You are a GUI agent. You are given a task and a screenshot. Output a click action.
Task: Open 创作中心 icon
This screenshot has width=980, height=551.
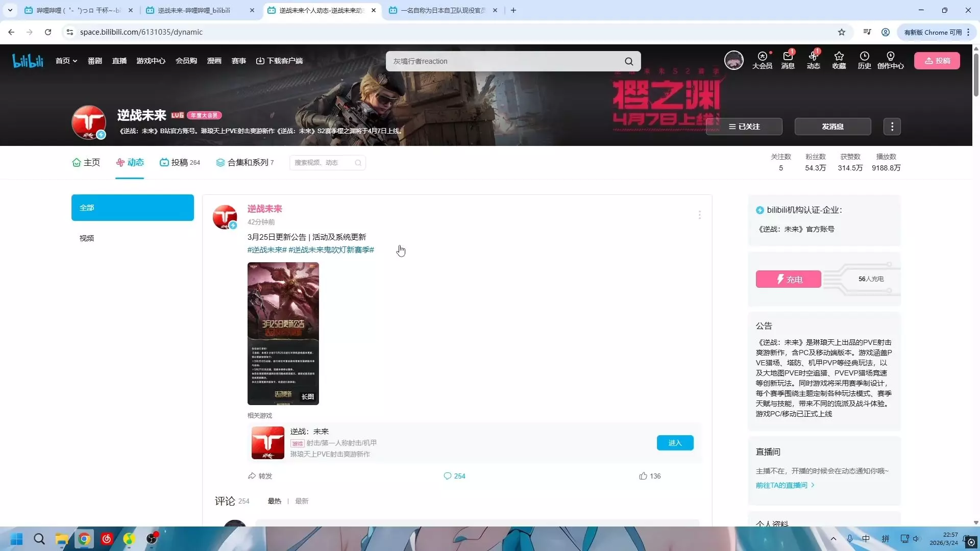(891, 60)
